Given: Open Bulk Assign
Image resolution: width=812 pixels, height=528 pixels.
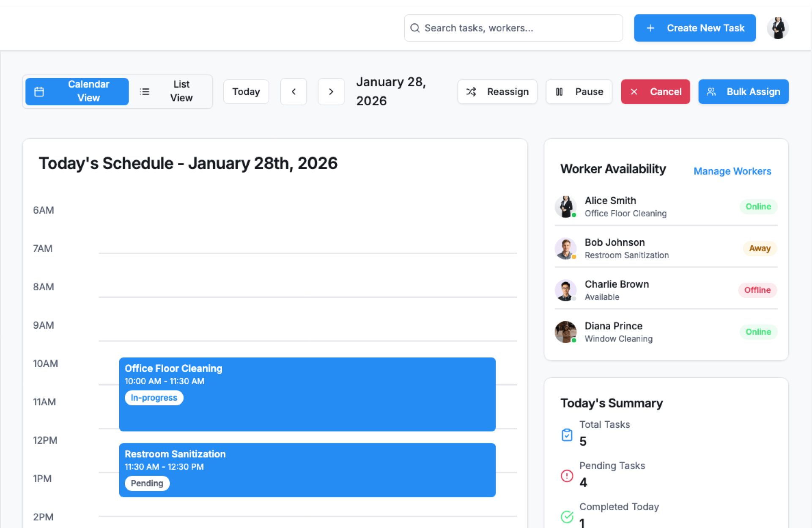Looking at the screenshot, I should click(x=743, y=91).
